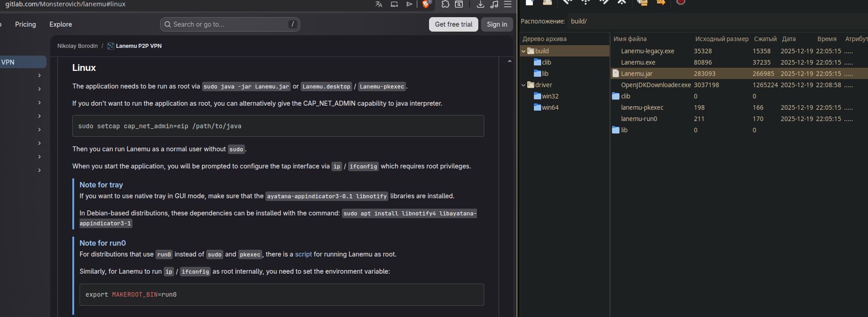The image size is (868, 317).
Task: Open the Pricing menu item on GitLab
Action: (x=25, y=24)
